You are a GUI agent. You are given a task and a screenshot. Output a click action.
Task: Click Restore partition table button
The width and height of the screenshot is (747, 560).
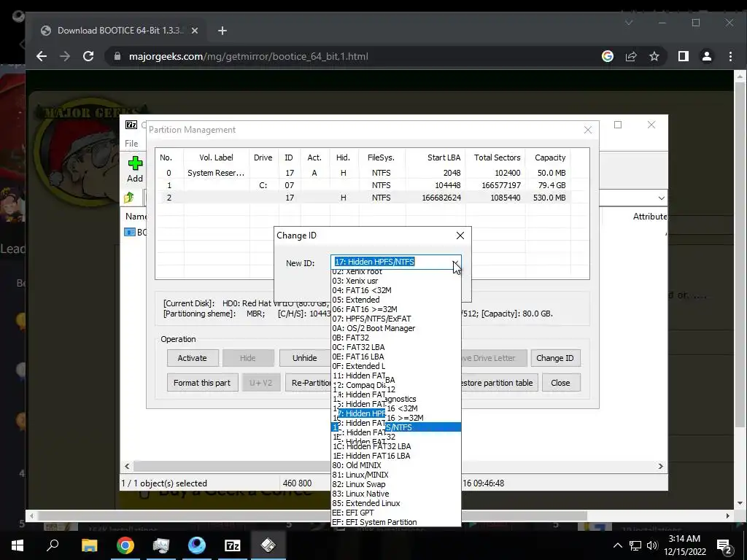499,383
